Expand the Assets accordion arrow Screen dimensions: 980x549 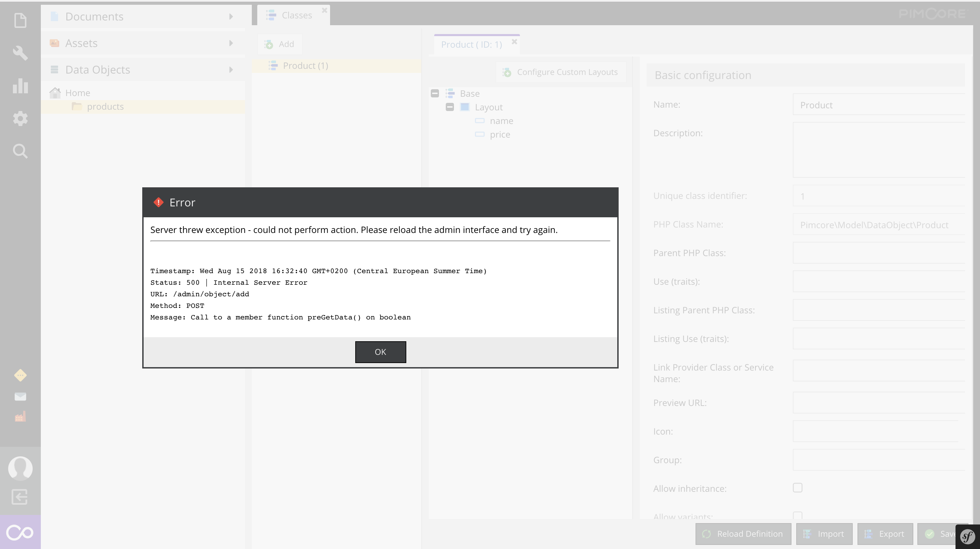(231, 43)
